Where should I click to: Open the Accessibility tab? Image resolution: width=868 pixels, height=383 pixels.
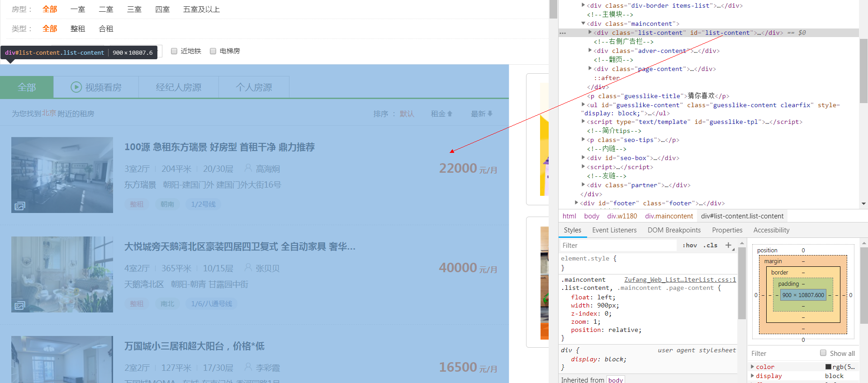[x=771, y=230]
